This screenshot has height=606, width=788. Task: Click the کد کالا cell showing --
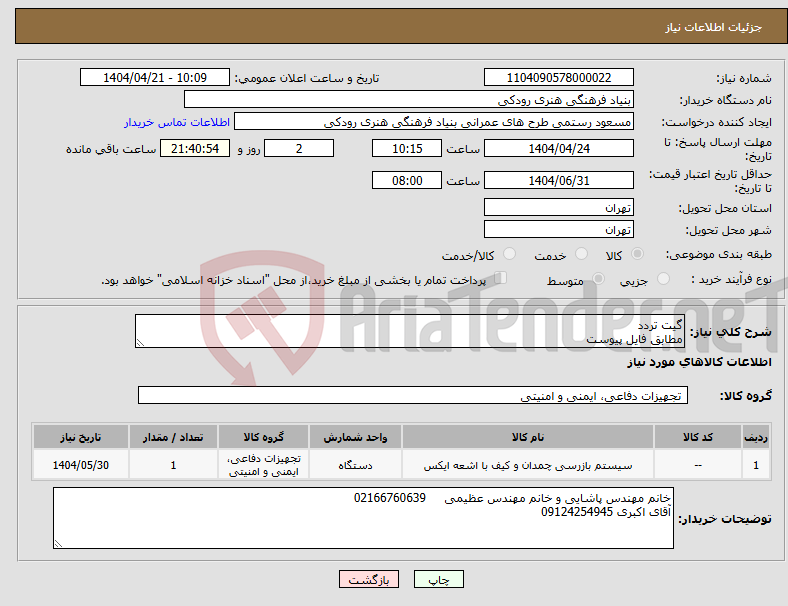coord(698,465)
